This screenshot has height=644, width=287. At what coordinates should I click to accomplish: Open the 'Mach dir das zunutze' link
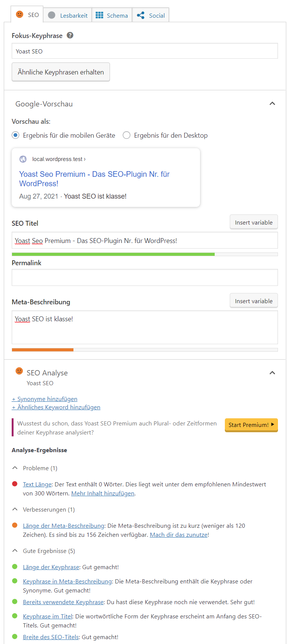point(178,534)
